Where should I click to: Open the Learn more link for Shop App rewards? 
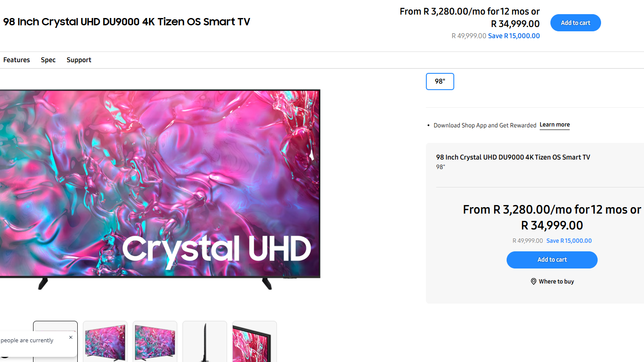pos(554,125)
